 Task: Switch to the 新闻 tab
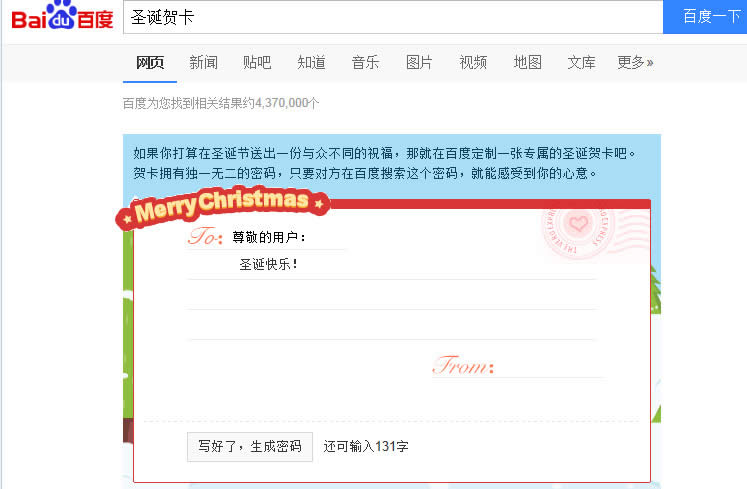(203, 62)
